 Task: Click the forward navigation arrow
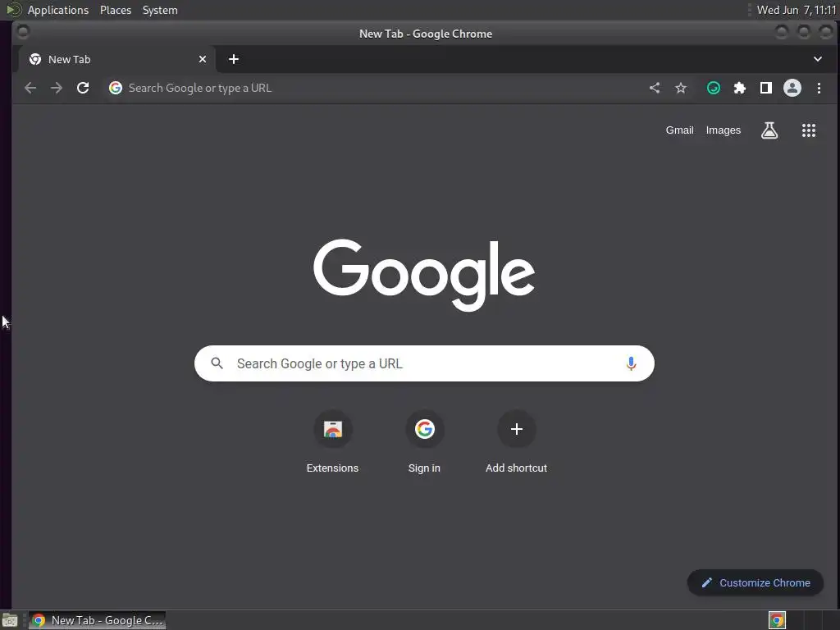[57, 88]
